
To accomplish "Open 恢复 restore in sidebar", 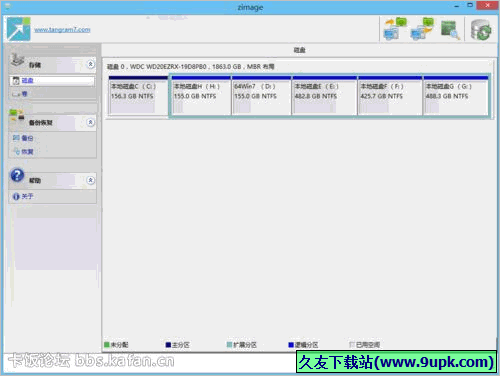I will [27, 152].
